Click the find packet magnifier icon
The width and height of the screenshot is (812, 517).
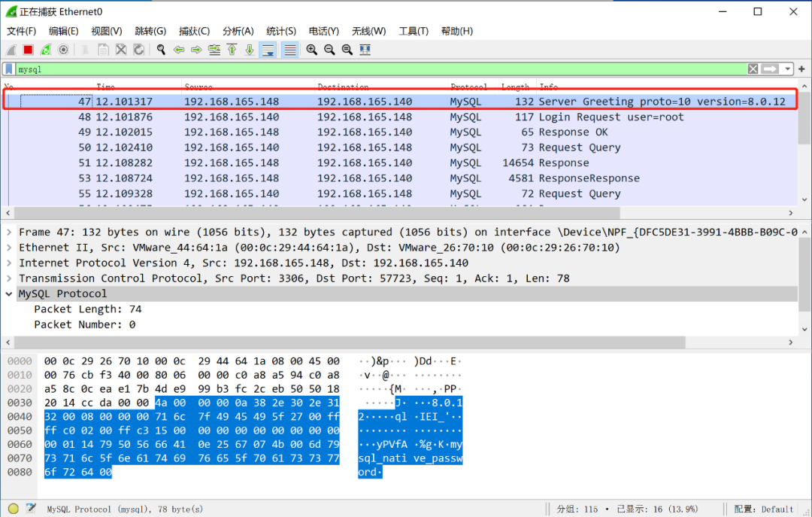point(161,50)
